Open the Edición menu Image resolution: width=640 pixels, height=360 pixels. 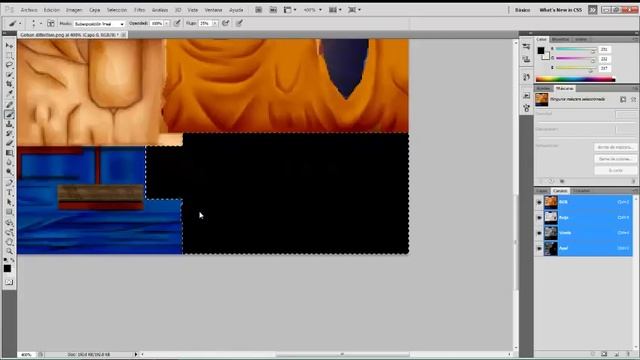tap(52, 10)
